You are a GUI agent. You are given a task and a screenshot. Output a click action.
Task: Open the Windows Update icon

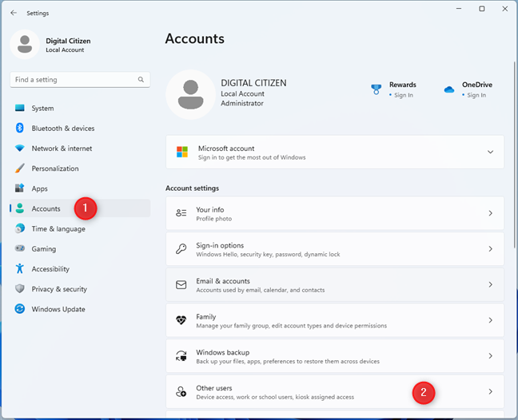(x=20, y=309)
